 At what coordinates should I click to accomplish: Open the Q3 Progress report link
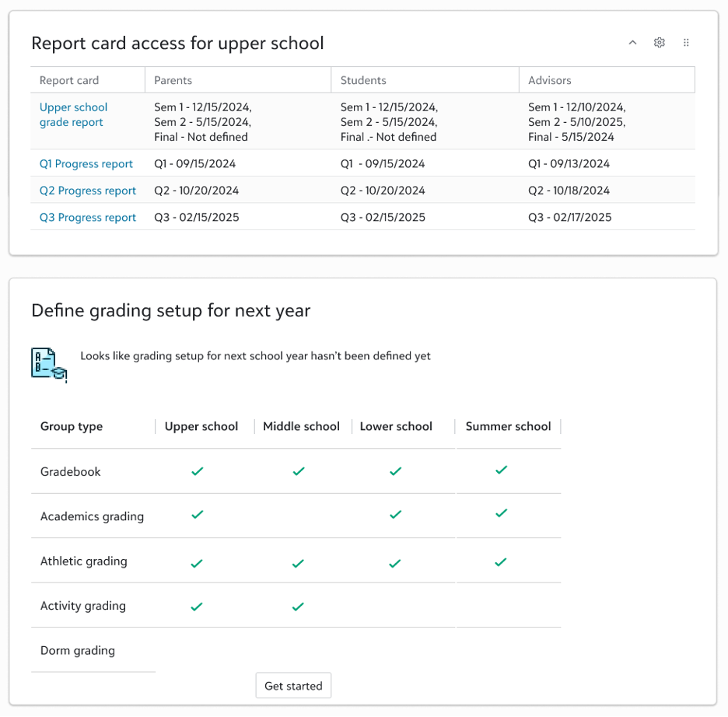pyautogui.click(x=88, y=218)
